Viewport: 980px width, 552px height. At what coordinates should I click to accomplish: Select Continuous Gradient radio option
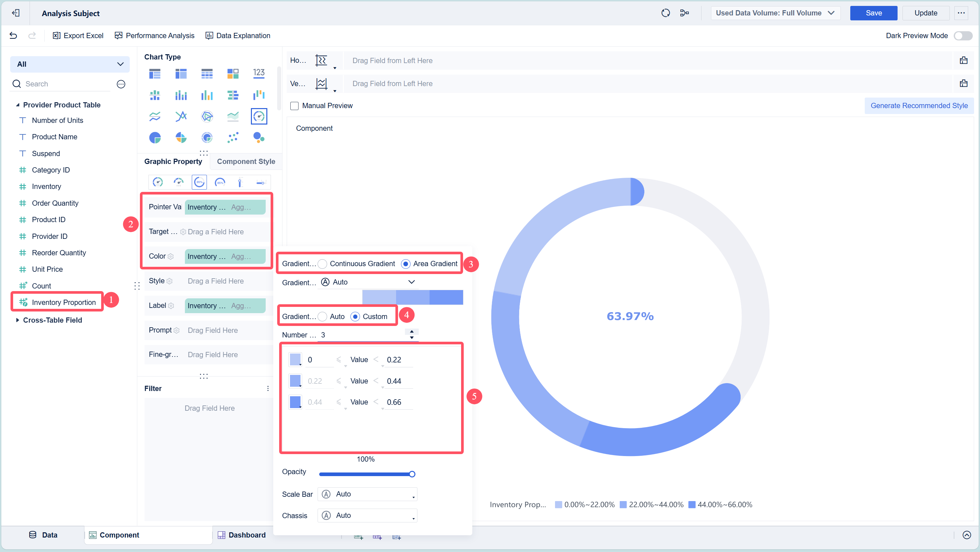pyautogui.click(x=323, y=264)
